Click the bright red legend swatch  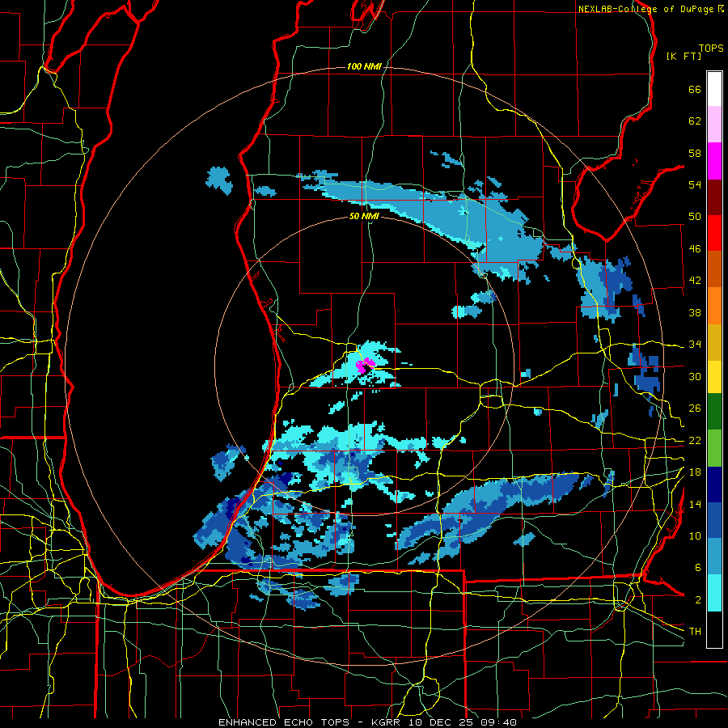click(x=714, y=233)
